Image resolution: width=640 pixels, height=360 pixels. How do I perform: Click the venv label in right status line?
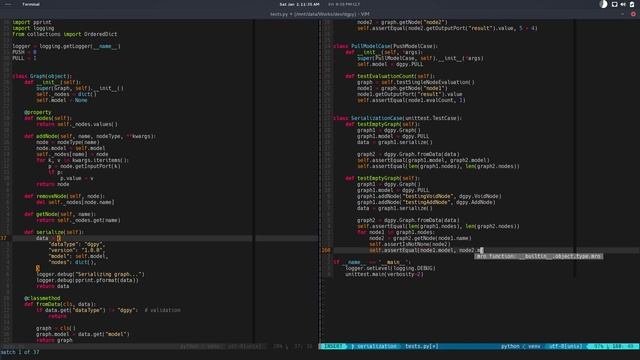[x=534, y=346]
